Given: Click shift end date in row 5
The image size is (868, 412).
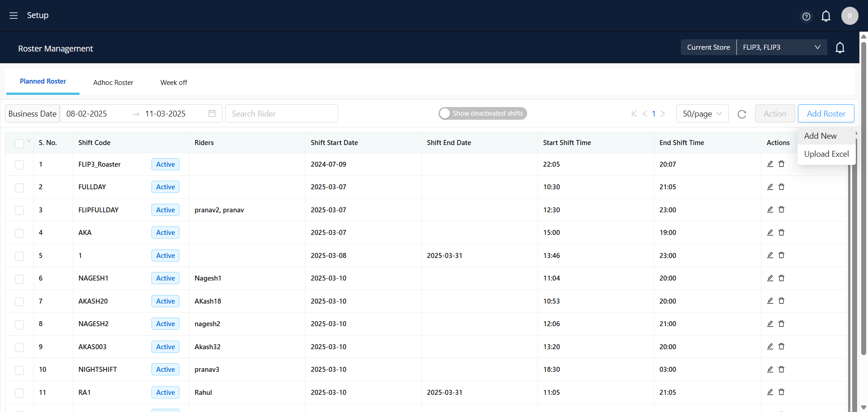Looking at the screenshot, I should point(444,256).
